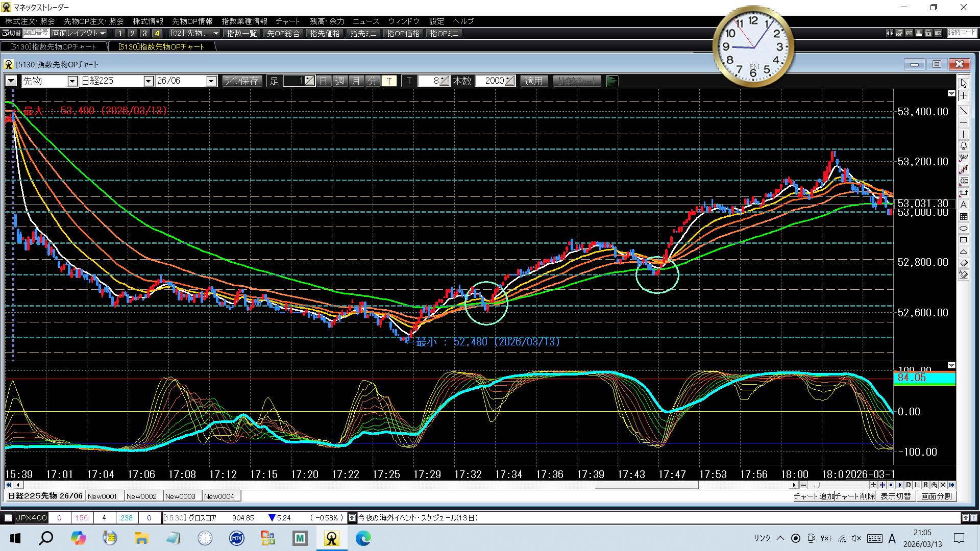Switch to the New0002 chart tab
The height and width of the screenshot is (551, 980).
click(141, 496)
